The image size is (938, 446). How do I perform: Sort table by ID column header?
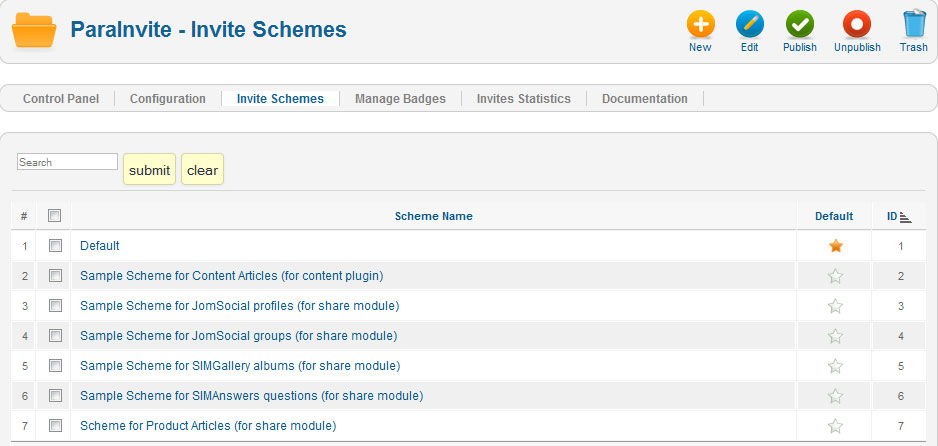coord(892,216)
